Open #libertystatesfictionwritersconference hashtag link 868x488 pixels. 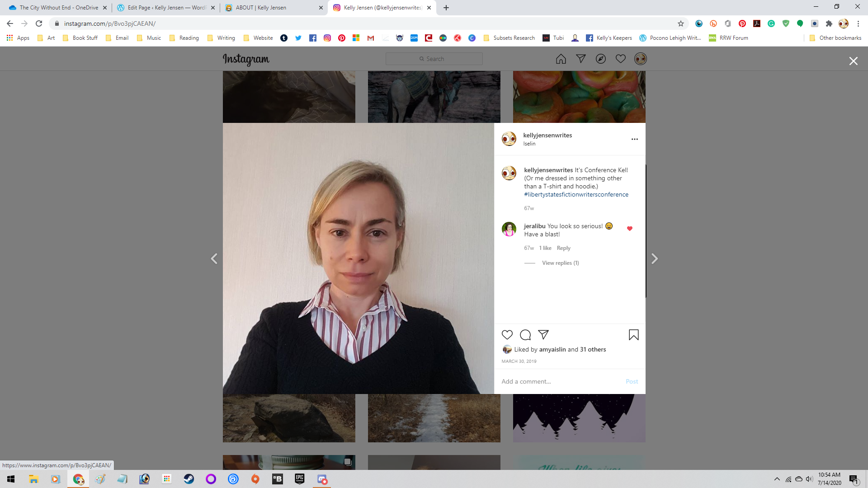coord(576,195)
